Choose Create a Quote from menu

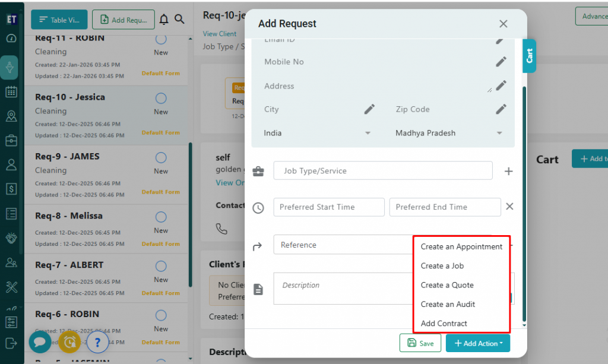coord(447,285)
